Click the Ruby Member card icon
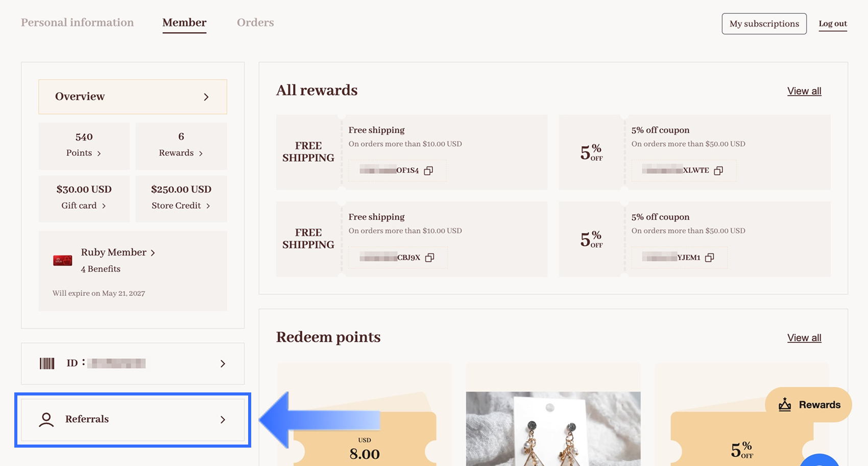Image resolution: width=868 pixels, height=466 pixels. (63, 261)
